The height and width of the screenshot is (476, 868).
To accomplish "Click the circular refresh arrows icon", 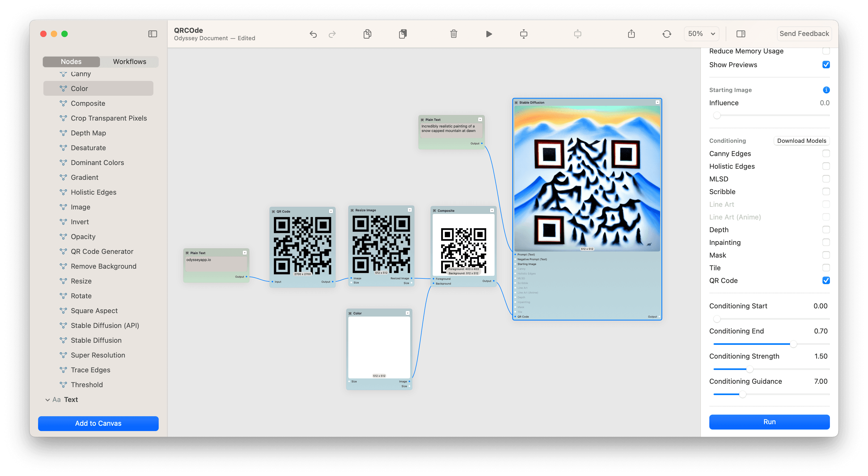I will 666,34.
